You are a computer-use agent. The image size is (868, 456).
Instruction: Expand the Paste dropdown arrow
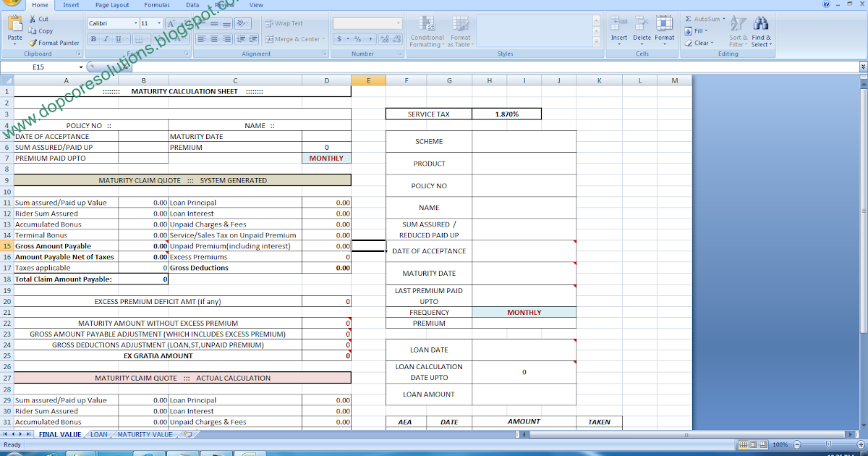pos(14,43)
